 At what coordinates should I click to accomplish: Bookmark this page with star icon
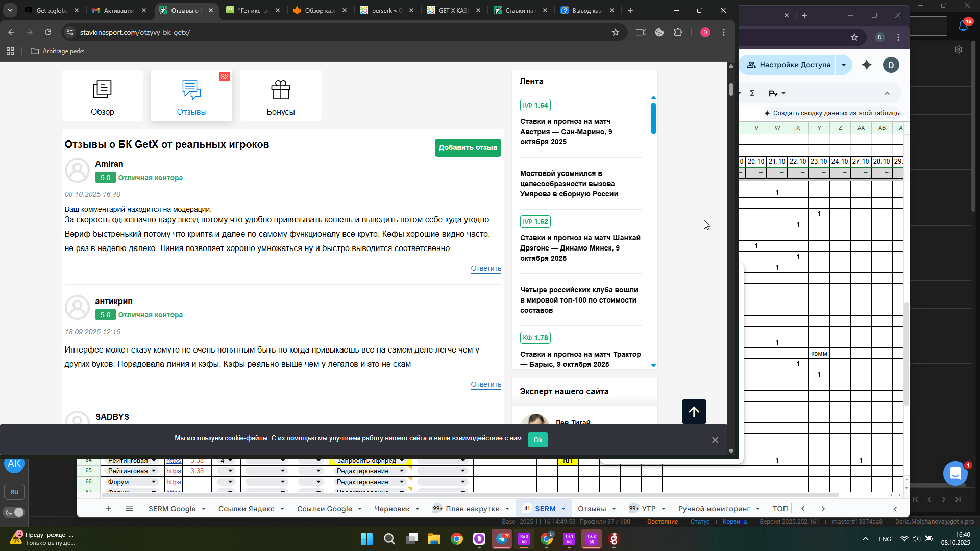(616, 32)
